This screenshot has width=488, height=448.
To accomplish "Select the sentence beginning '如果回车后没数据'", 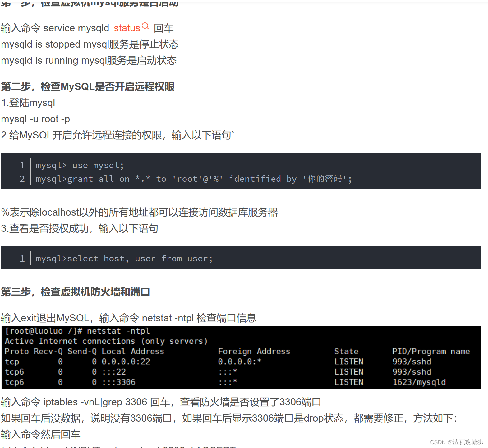I will [229, 418].
